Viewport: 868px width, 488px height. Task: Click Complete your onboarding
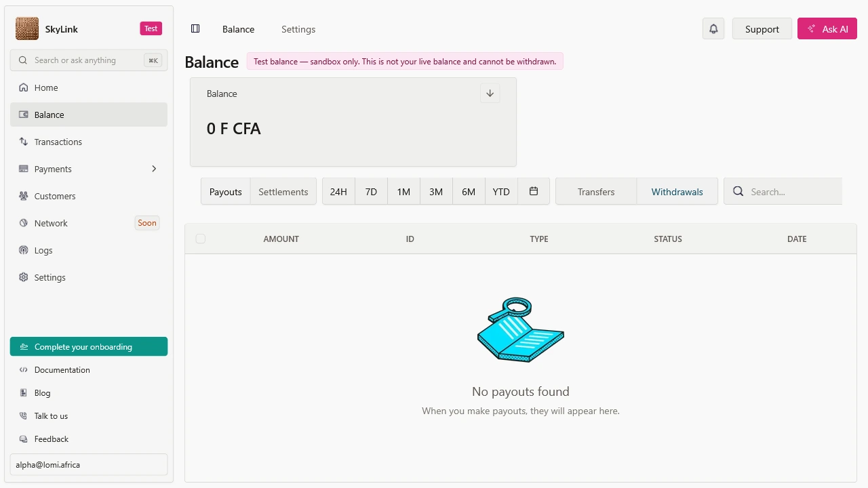tap(89, 346)
